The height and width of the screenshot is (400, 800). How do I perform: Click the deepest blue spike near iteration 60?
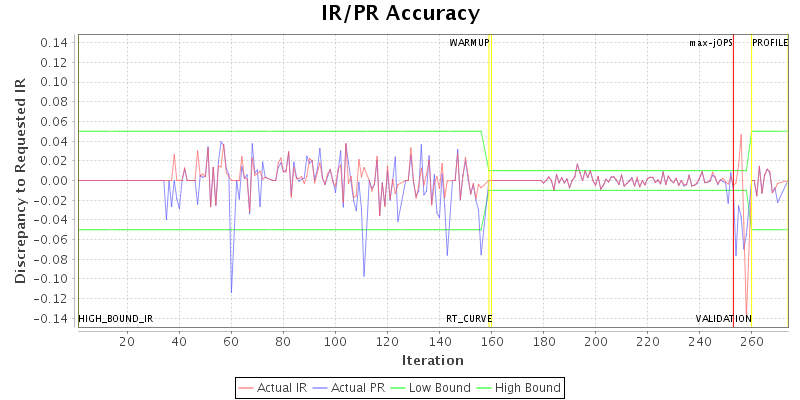point(231,292)
